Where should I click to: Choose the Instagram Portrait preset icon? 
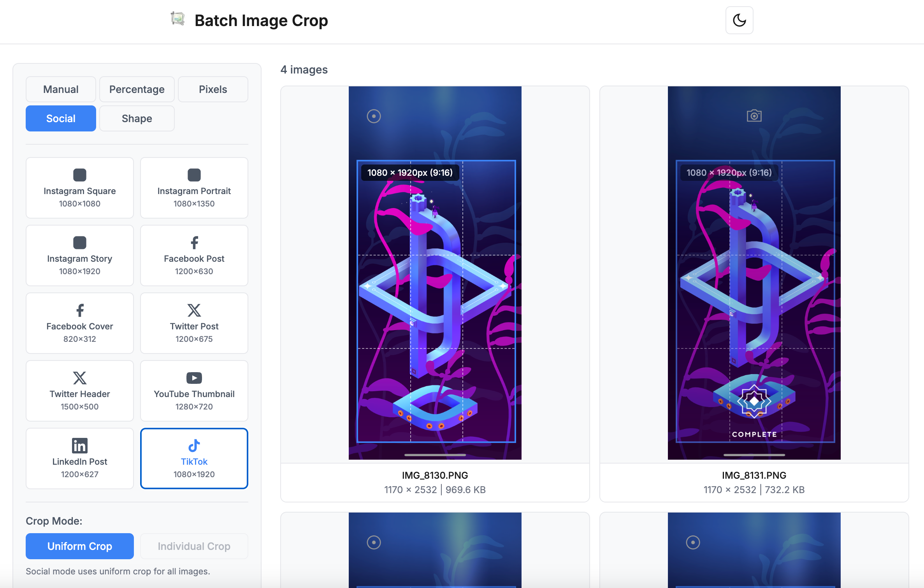click(194, 175)
